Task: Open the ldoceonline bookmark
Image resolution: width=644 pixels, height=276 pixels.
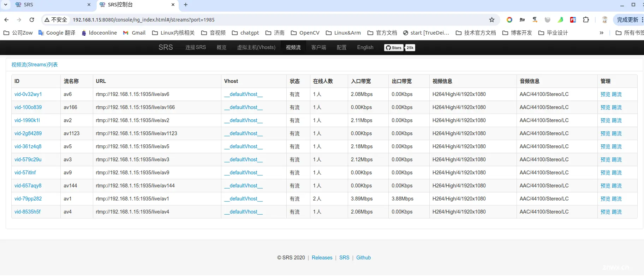Action: pyautogui.click(x=99, y=33)
